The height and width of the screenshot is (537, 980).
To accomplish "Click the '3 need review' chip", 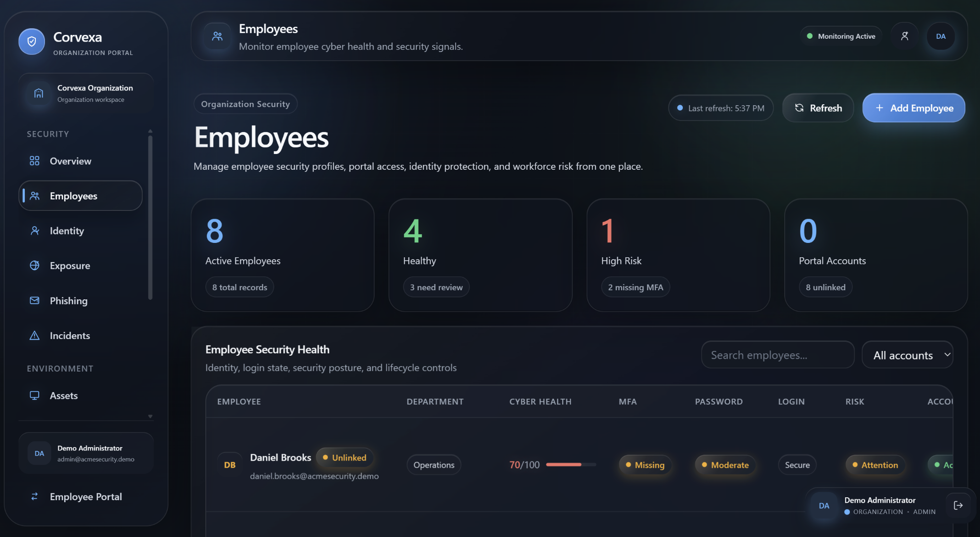I will pyautogui.click(x=436, y=287).
